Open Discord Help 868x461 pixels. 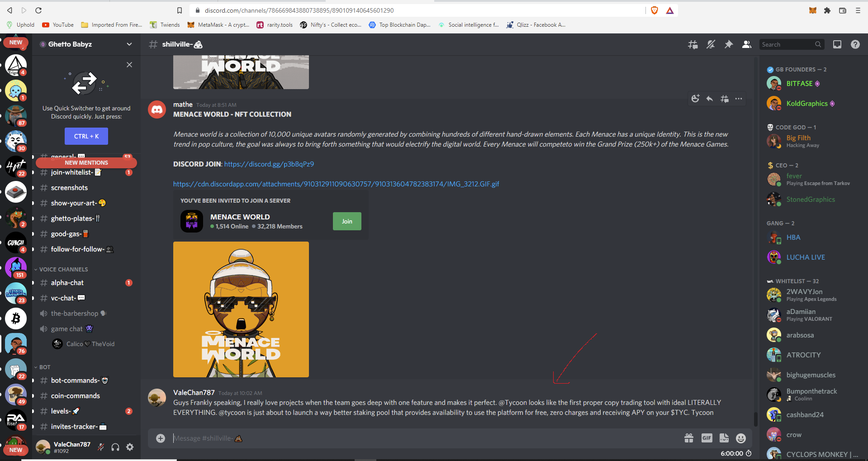click(x=855, y=44)
